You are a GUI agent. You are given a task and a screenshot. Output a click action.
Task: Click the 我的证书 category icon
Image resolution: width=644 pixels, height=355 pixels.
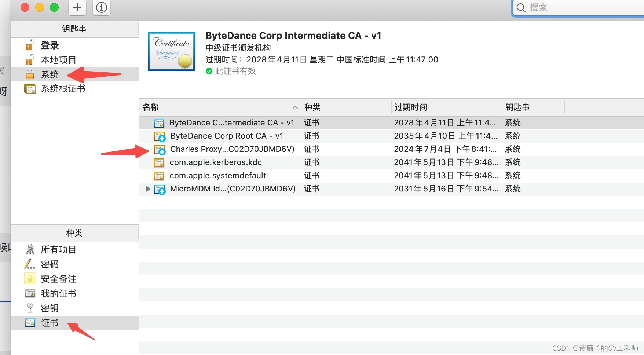click(x=30, y=293)
